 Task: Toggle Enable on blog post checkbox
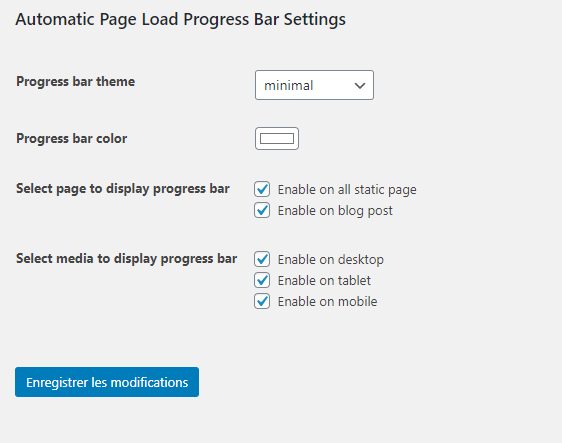pos(262,210)
